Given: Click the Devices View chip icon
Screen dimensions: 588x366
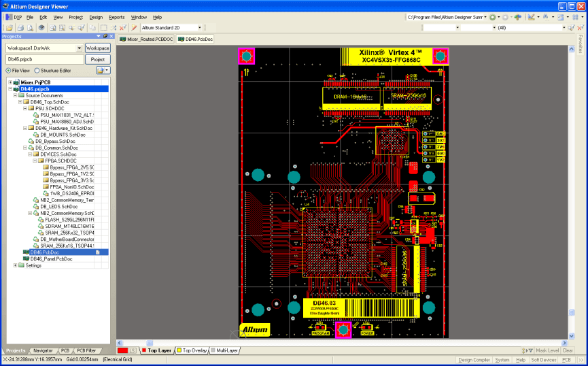Looking at the screenshot, I should pyautogui.click(x=41, y=28).
